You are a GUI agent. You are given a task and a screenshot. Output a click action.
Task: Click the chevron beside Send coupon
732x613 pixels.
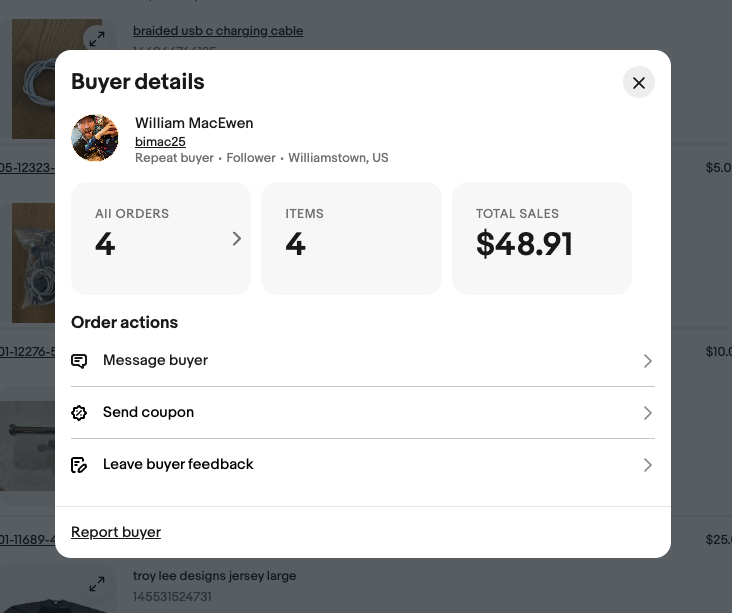(647, 413)
